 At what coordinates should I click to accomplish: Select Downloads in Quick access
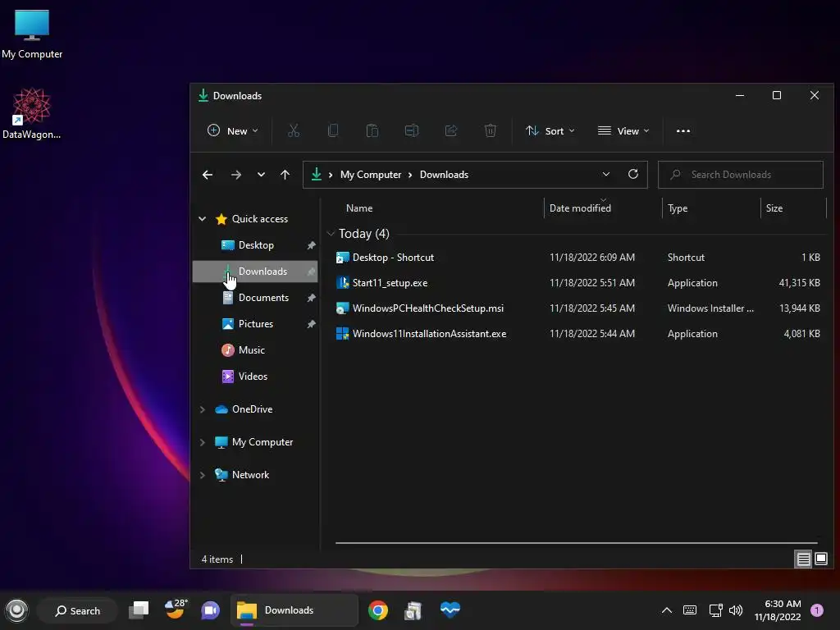pyautogui.click(x=256, y=272)
